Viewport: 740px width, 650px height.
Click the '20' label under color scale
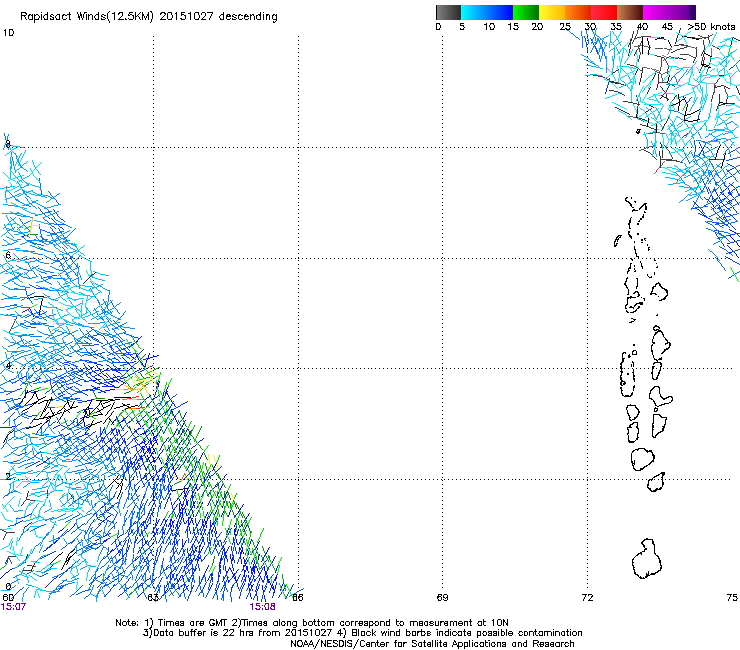coord(537,27)
